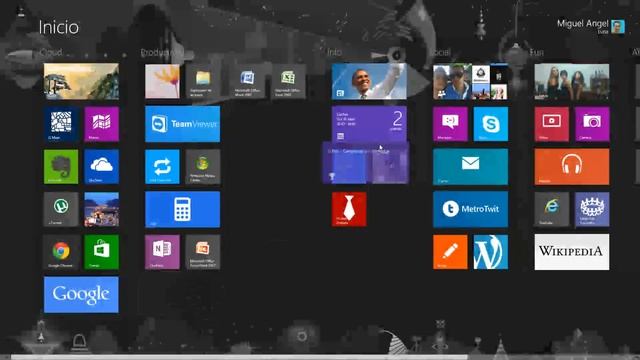Open the orange Music headphones tile
This screenshot has height=360, width=640.
click(x=572, y=167)
